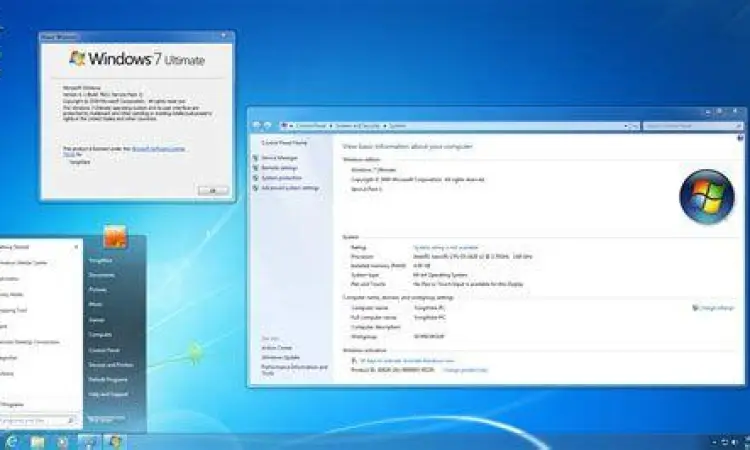Open Windows Update link in See also
This screenshot has height=450, width=750.
point(281,357)
